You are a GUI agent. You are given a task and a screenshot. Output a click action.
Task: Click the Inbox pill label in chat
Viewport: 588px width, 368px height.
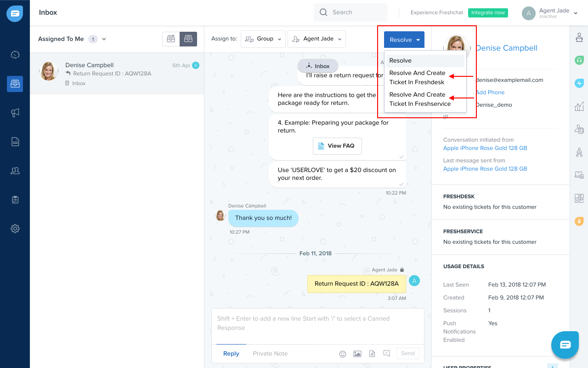click(x=317, y=66)
